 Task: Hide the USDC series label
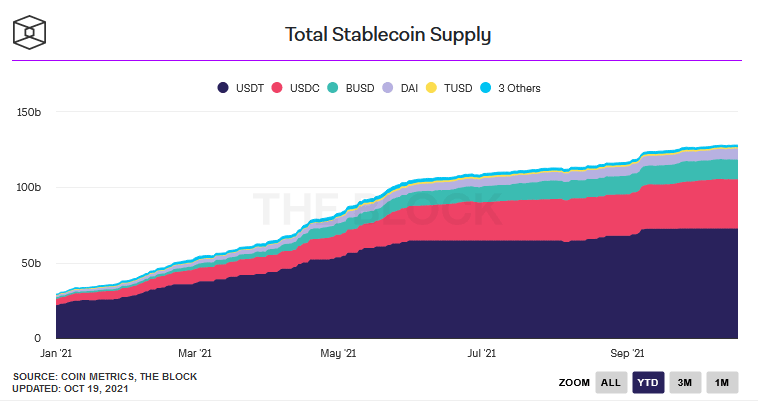click(304, 88)
